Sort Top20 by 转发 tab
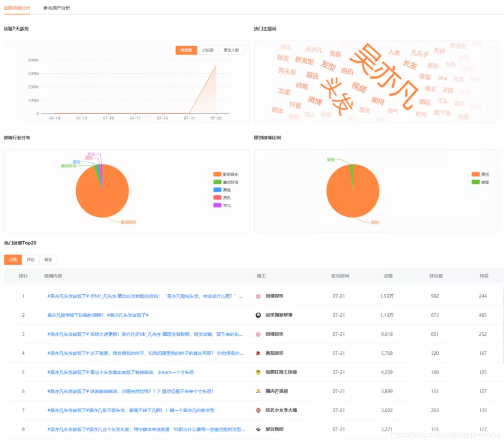Screen dimensions: 504x443 click(x=48, y=260)
